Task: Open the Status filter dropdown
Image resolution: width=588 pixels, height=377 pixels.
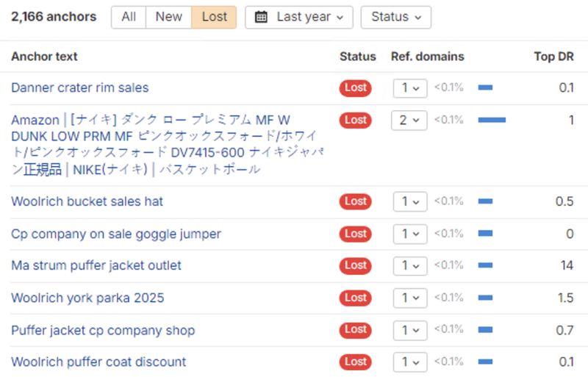Action: pyautogui.click(x=395, y=17)
